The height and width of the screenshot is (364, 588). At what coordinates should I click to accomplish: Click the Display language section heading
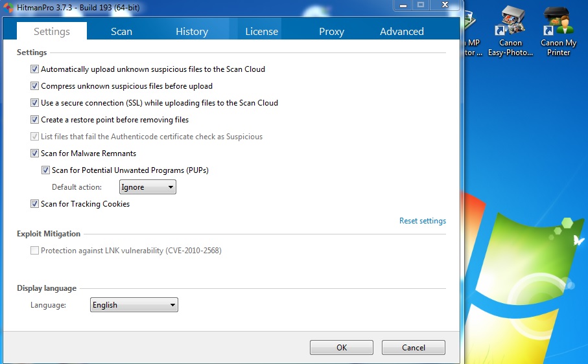pos(47,288)
